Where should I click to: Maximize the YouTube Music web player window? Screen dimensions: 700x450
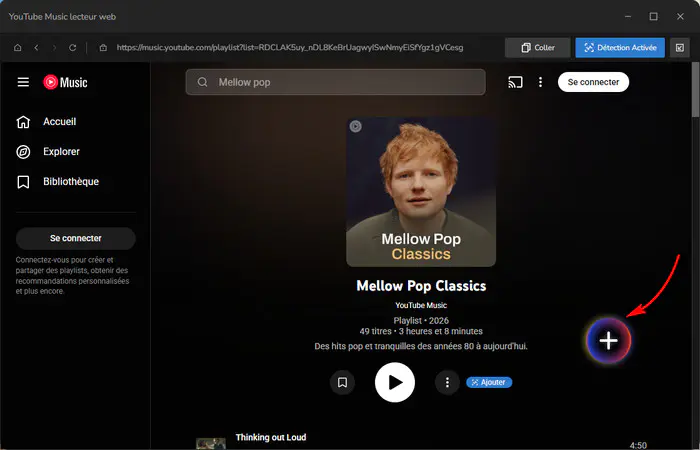[x=654, y=17]
